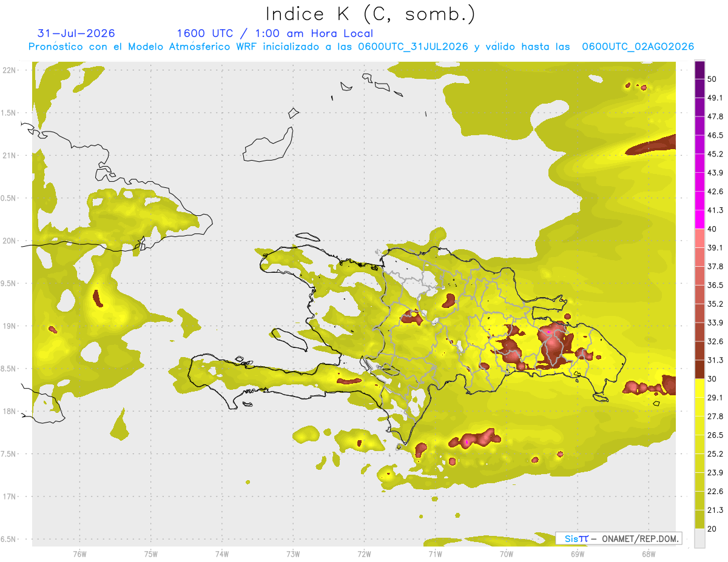Click the '50' value at the colorbar top
Viewport: 728px width, 562px height.
click(x=712, y=79)
